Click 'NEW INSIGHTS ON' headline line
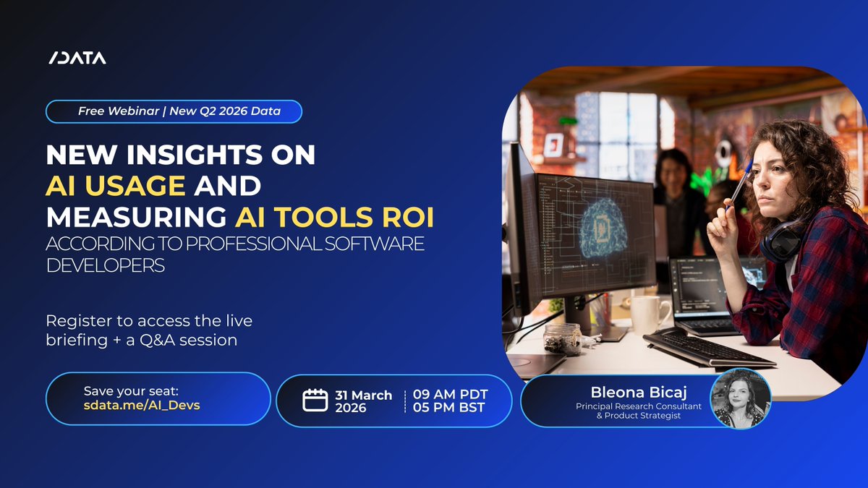The image size is (868, 488). (181, 154)
